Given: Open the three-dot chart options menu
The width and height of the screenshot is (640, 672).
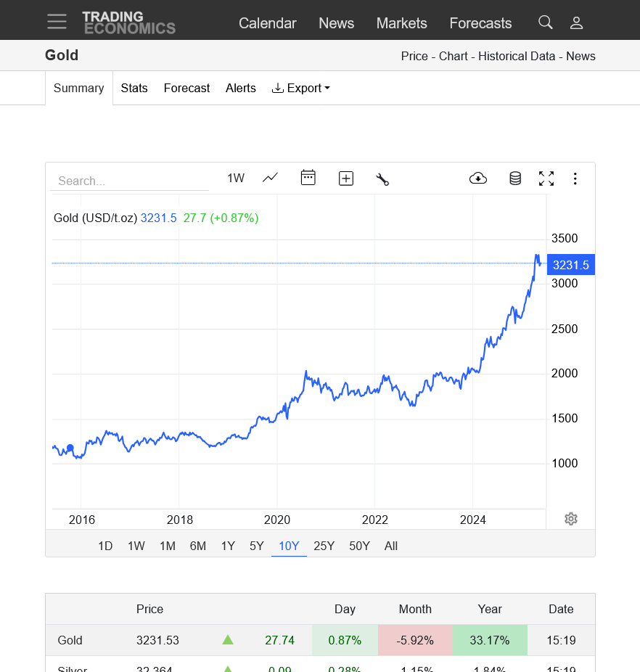Looking at the screenshot, I should [x=575, y=179].
